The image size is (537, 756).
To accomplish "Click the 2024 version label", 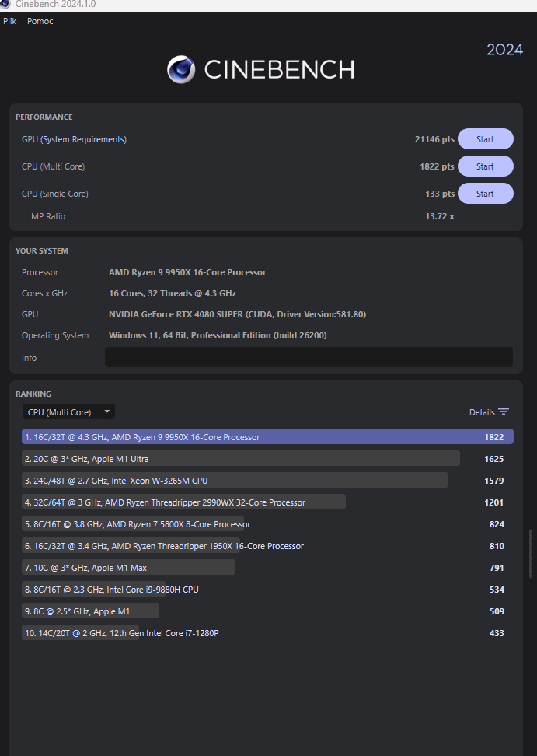I will (x=504, y=50).
